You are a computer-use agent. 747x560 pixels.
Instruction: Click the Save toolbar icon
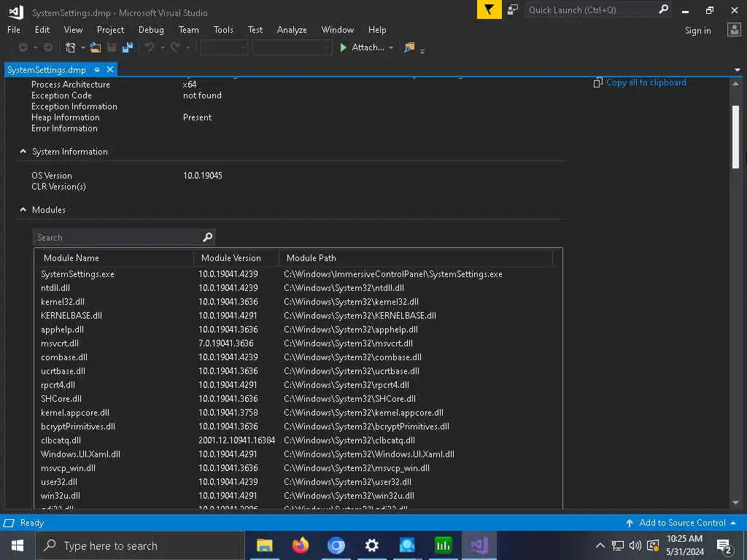pos(112,47)
